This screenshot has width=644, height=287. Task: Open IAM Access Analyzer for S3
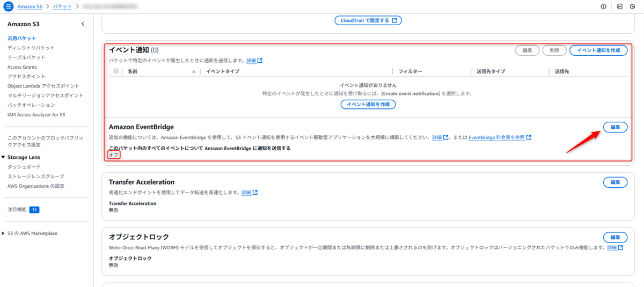click(36, 114)
